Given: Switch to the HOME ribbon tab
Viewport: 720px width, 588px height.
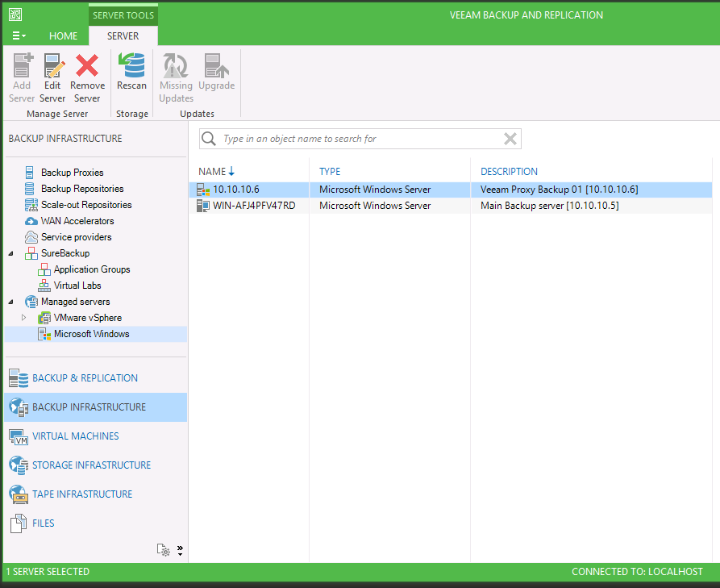Looking at the screenshot, I should [64, 35].
